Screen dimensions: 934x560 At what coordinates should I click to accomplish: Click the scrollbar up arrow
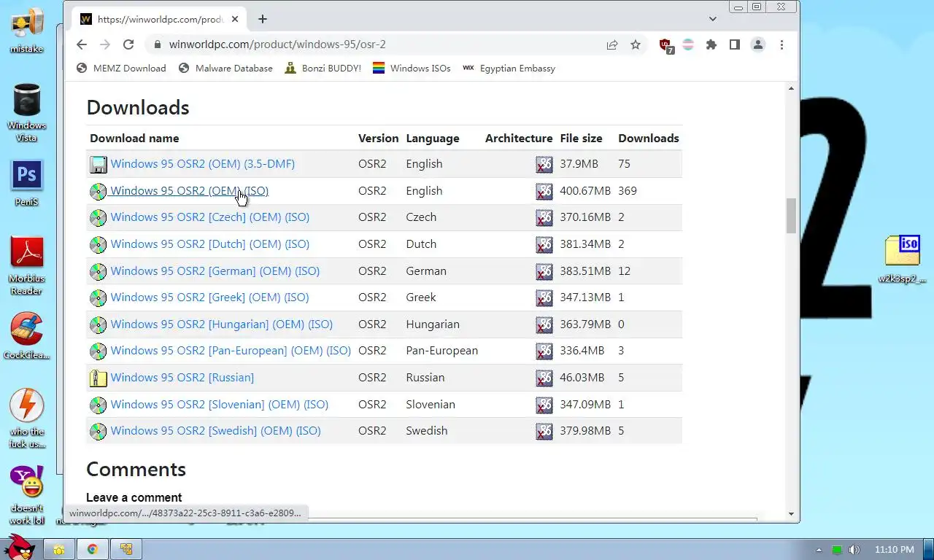point(791,88)
